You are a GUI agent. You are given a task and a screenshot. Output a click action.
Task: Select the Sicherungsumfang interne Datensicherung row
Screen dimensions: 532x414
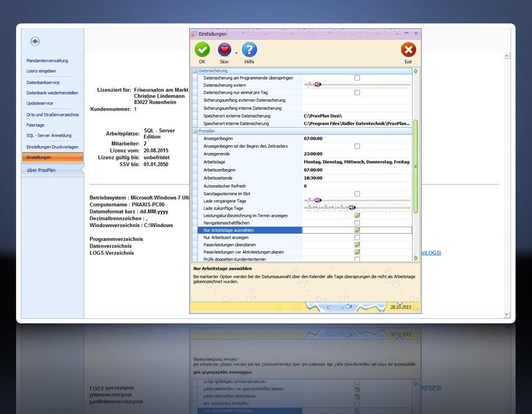(304, 108)
